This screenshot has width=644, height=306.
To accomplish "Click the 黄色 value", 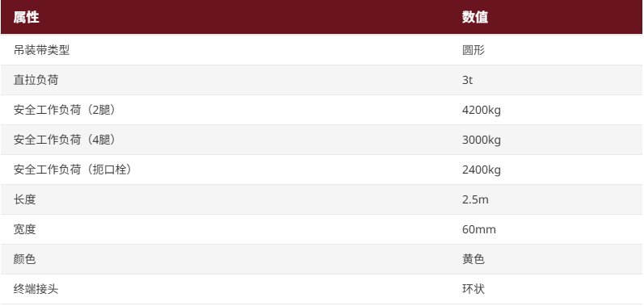I will (474, 259).
